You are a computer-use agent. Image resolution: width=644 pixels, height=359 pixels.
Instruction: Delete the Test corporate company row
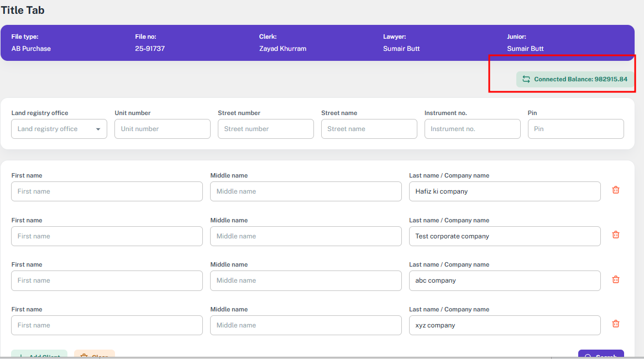click(x=615, y=235)
